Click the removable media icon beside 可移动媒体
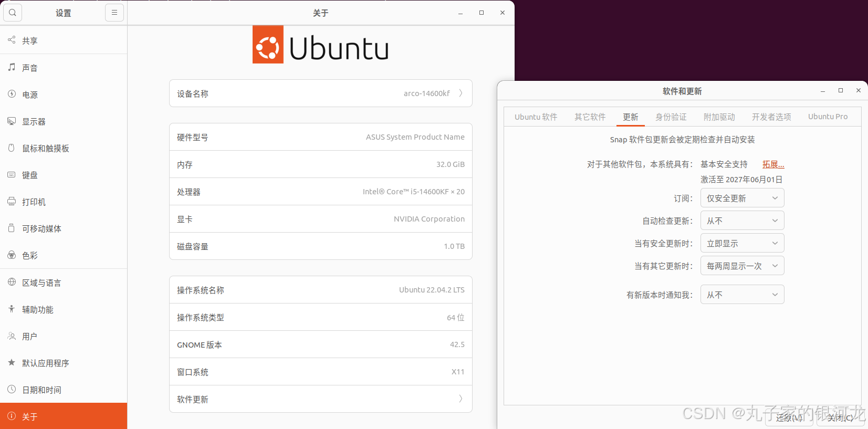The image size is (868, 429). point(12,228)
